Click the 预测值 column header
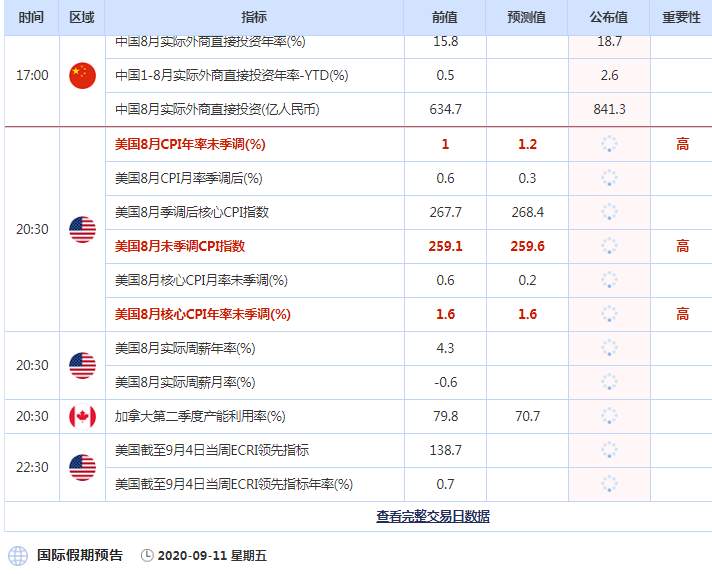 click(526, 17)
